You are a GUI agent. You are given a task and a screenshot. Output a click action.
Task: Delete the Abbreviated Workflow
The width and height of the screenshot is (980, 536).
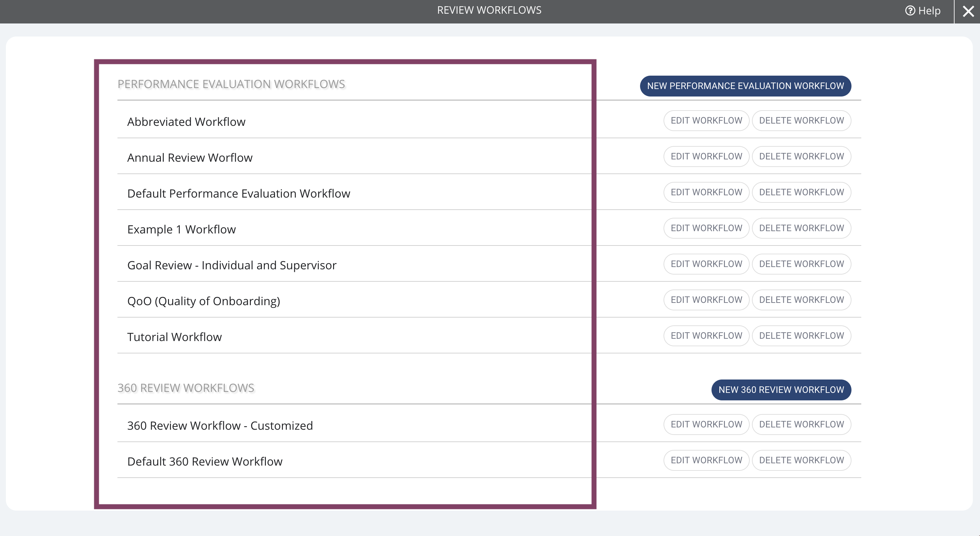tap(801, 121)
